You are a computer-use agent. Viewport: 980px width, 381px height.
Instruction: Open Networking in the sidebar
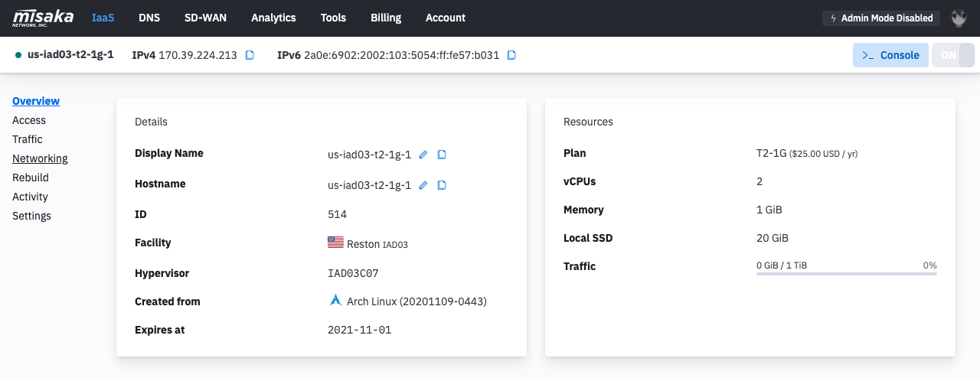40,158
